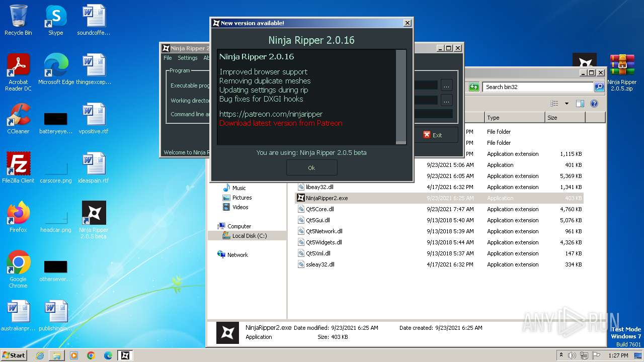The image size is (644, 362).
Task: Browse working directory with second ellipsis button
Action: pos(447,100)
